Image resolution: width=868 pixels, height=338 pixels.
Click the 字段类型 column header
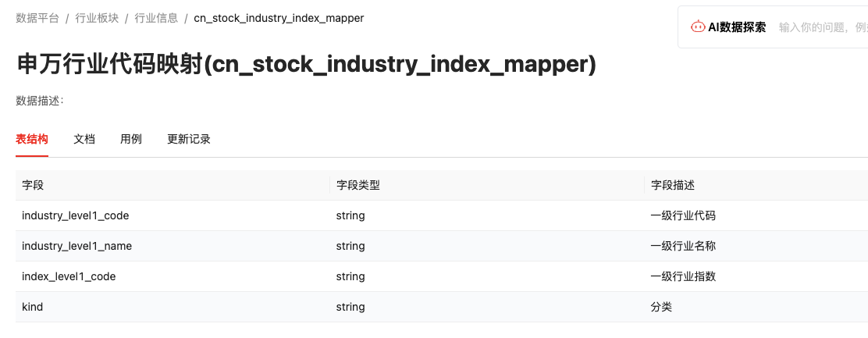point(358,185)
